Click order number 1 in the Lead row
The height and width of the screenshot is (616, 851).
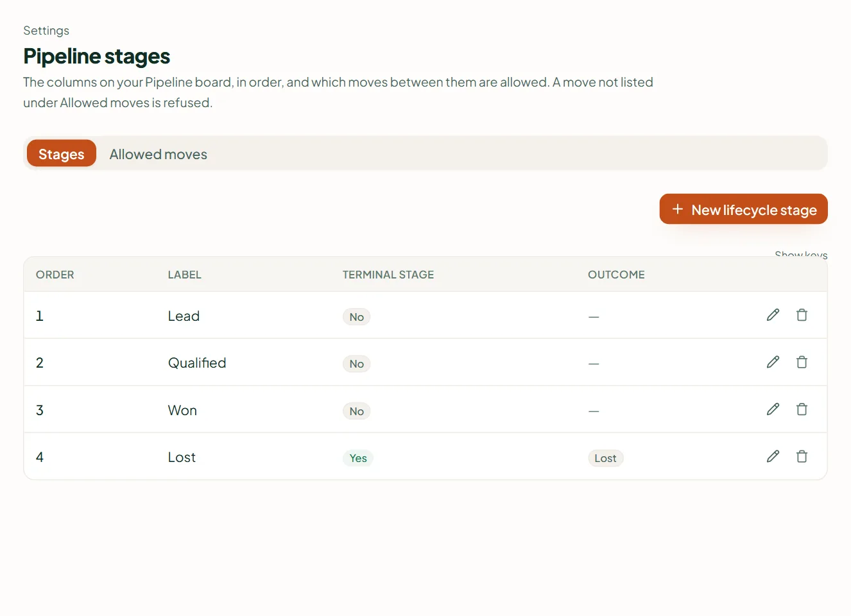40,316
